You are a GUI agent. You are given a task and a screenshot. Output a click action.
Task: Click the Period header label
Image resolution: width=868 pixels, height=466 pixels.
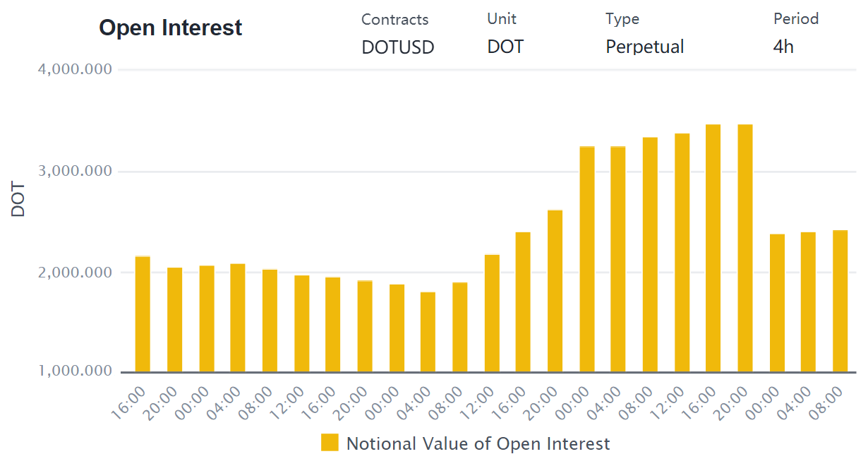point(796,19)
